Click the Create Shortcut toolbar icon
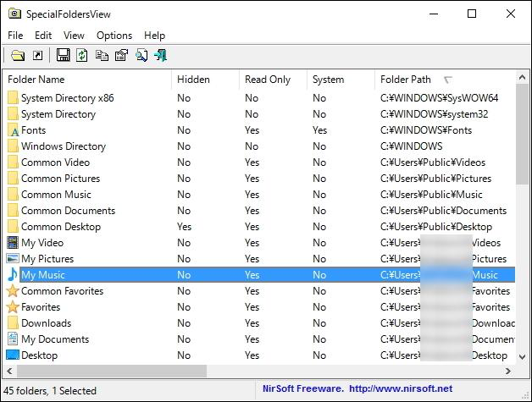 [38, 56]
